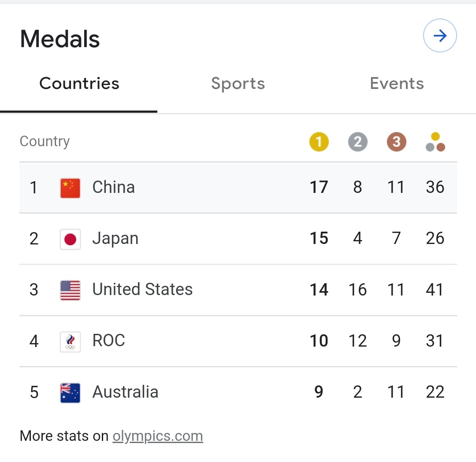This screenshot has width=476, height=462.
Task: Click the United States flag icon
Action: (x=70, y=290)
